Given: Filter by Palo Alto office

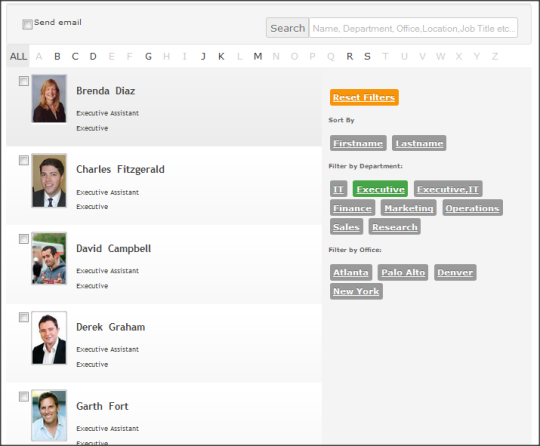Looking at the screenshot, I should pos(403,272).
